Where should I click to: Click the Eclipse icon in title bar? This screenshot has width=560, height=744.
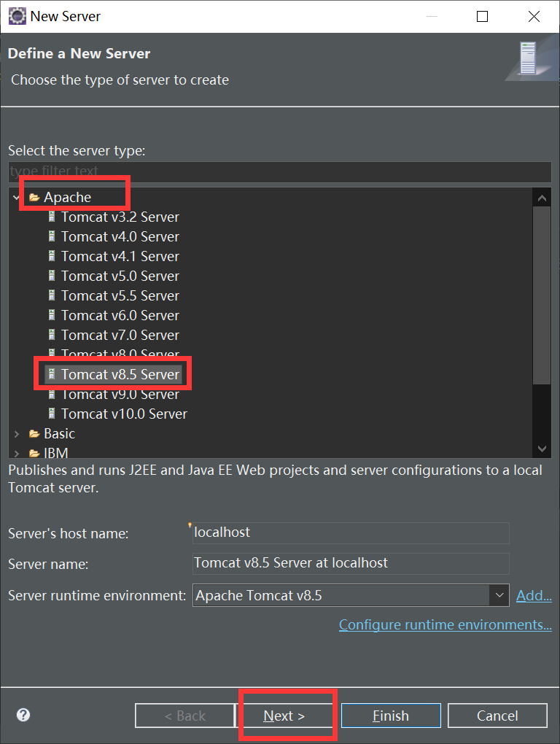[17, 16]
